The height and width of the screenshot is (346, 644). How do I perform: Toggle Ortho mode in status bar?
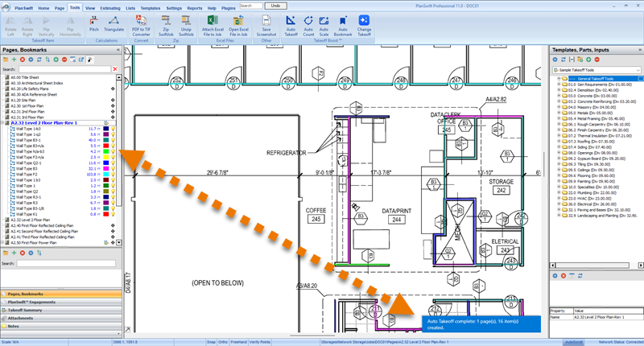[223, 342]
